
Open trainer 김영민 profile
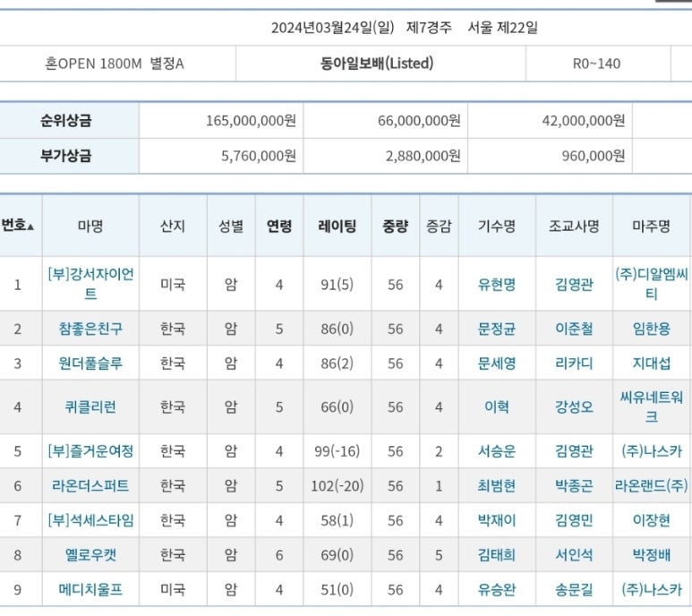point(574,520)
